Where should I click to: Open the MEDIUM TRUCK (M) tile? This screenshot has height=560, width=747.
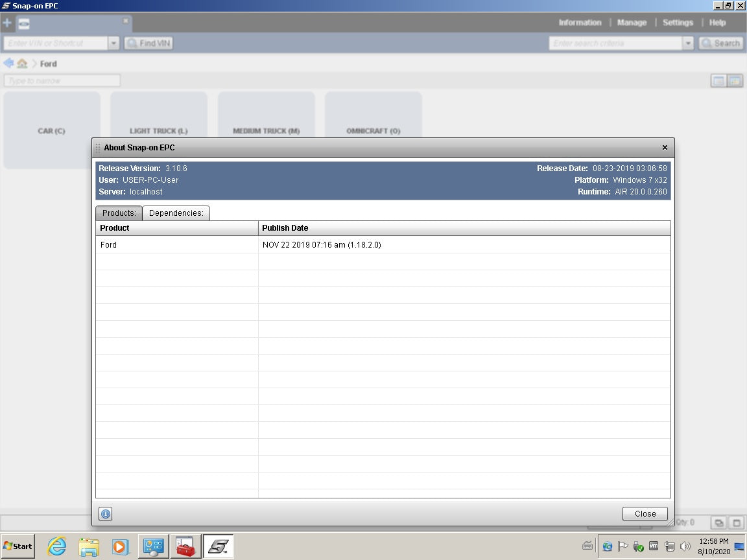click(x=266, y=115)
